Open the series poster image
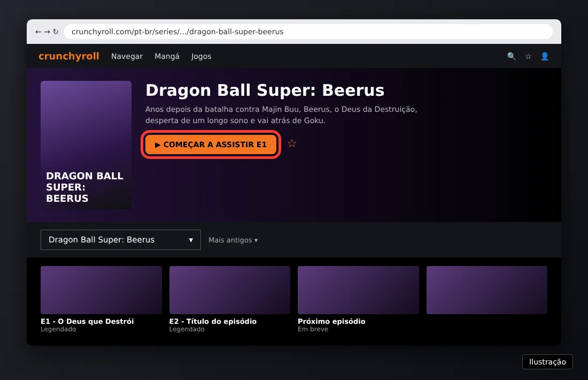This screenshot has height=380, width=588. 86,145
